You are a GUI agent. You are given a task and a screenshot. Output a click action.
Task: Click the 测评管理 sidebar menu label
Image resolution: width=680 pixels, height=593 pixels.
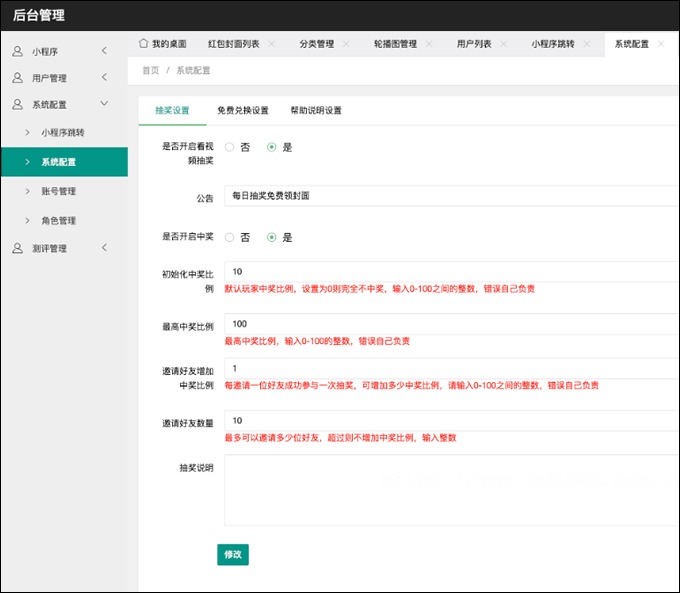click(49, 249)
